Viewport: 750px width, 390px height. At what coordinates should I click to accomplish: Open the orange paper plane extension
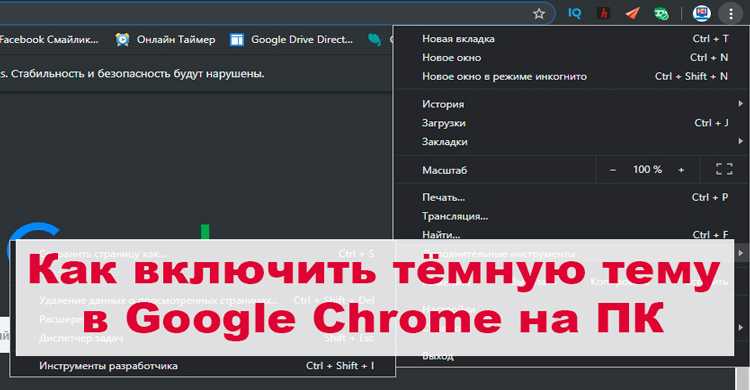(x=632, y=13)
